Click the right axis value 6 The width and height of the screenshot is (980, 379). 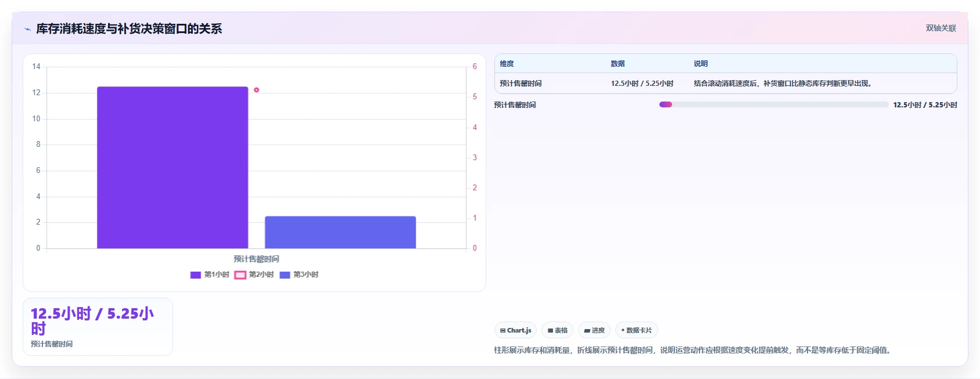475,67
